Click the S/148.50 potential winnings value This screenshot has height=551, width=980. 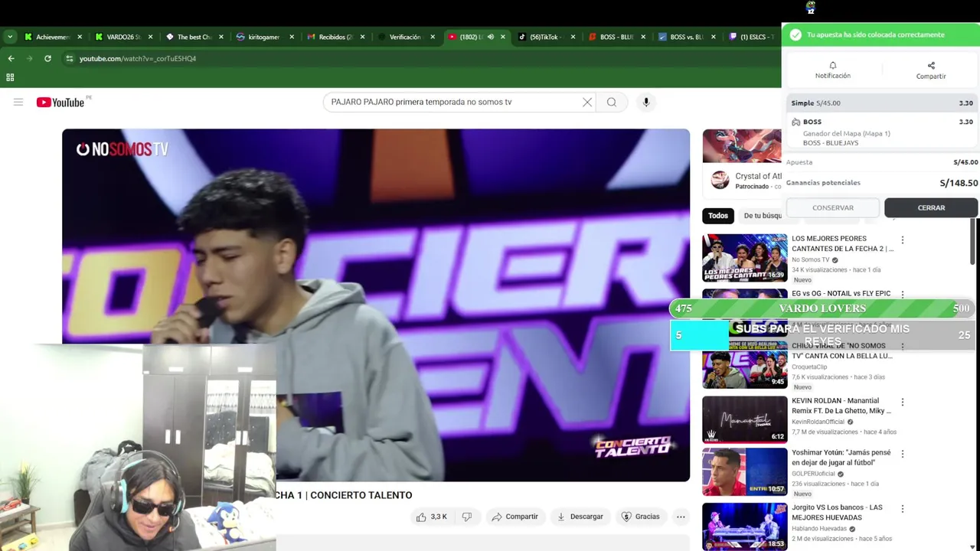(959, 183)
